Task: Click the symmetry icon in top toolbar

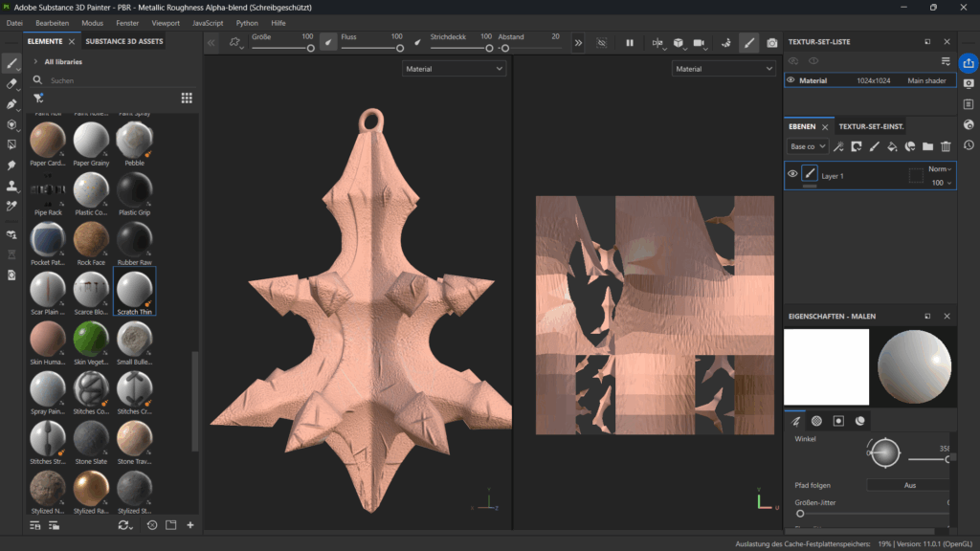Action: tap(657, 43)
